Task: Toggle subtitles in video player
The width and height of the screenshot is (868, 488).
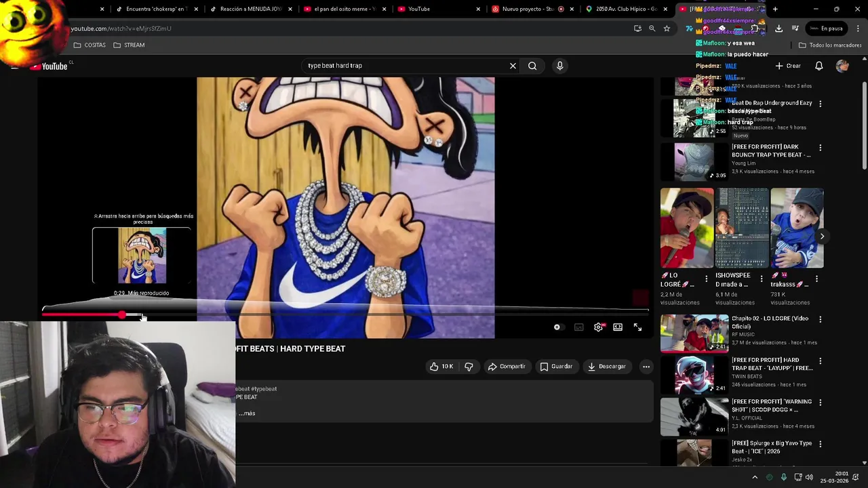Action: point(578,327)
